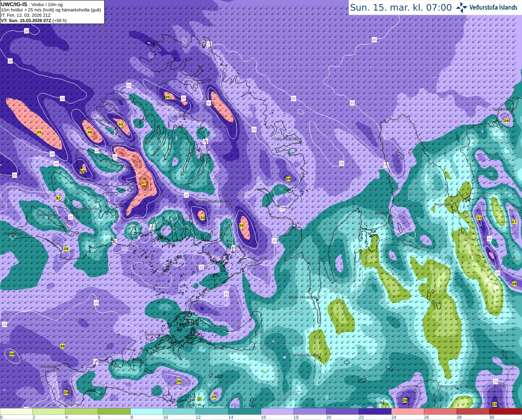Image resolution: width=522 pixels, height=420 pixels.
Task: Pick the 2–4 m/s light green legend swatch
Action: coord(49,411)
